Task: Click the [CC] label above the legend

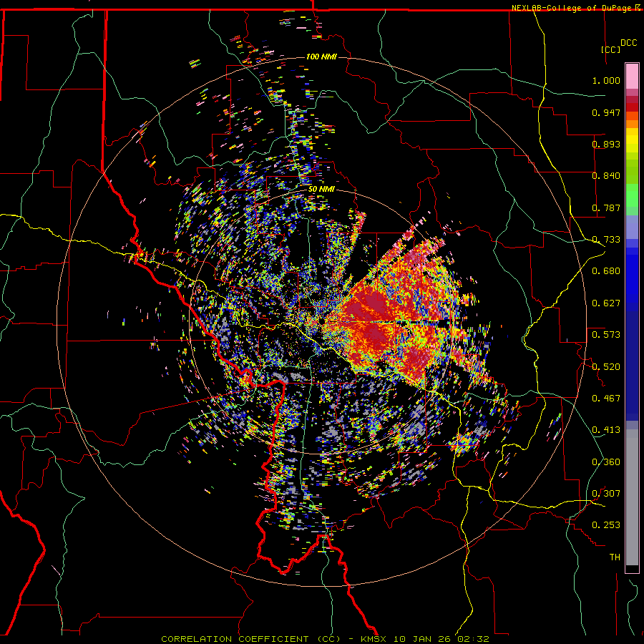Action: (611, 49)
